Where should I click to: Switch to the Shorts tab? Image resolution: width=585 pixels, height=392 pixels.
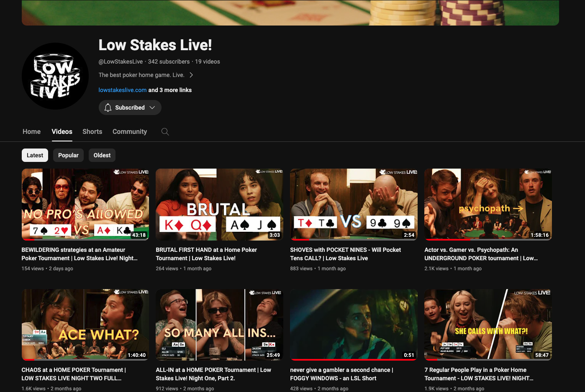(x=92, y=131)
